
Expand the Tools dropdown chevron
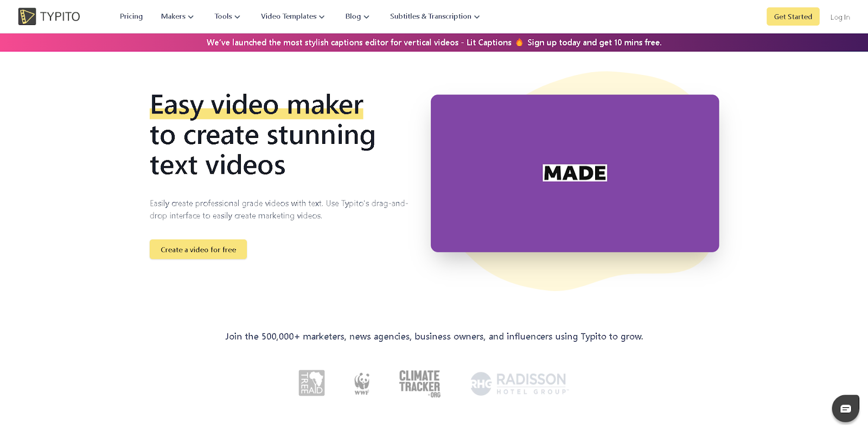(237, 17)
